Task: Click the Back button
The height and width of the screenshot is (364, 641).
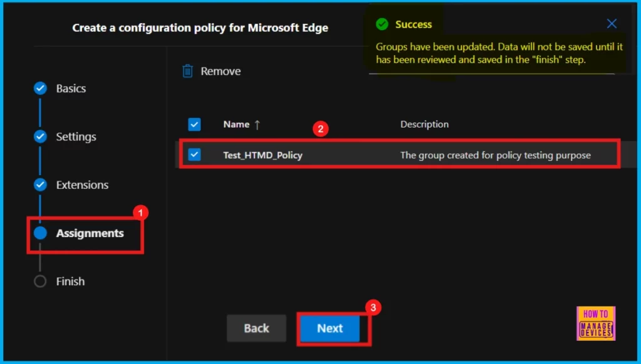Action: click(256, 328)
